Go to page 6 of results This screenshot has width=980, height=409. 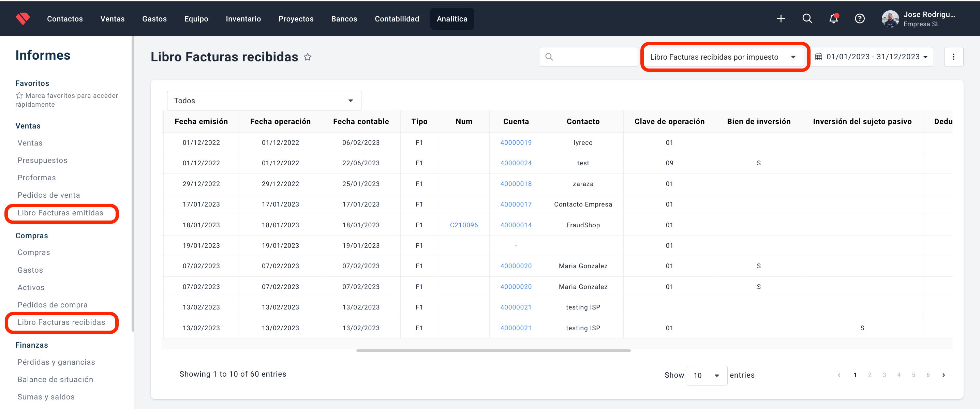928,375
